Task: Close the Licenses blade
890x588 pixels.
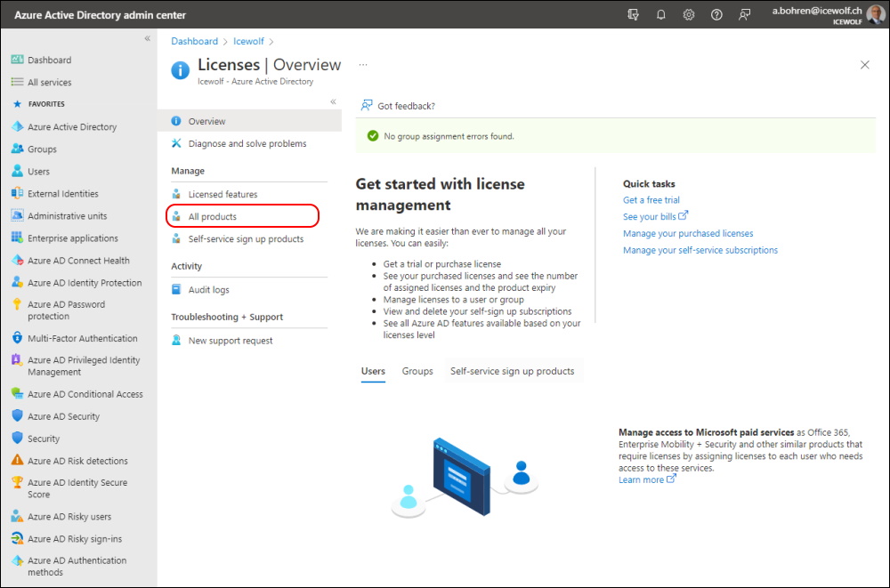Action: 864,65
